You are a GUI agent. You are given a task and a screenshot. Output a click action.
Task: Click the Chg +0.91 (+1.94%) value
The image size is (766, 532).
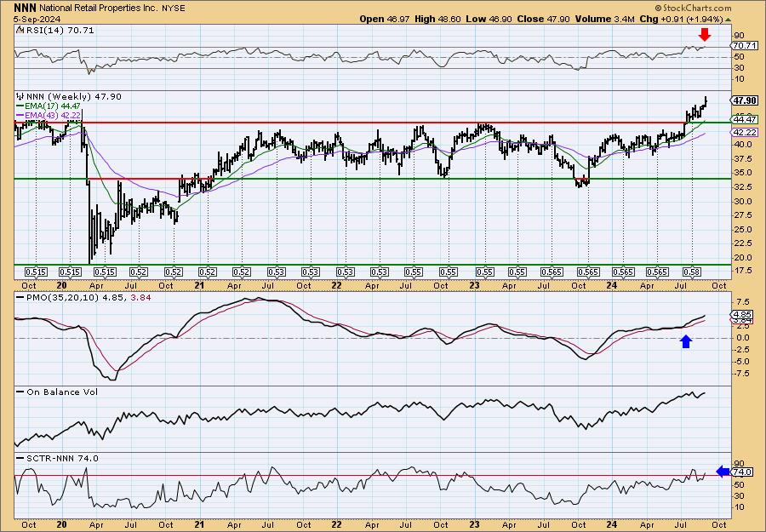681,19
